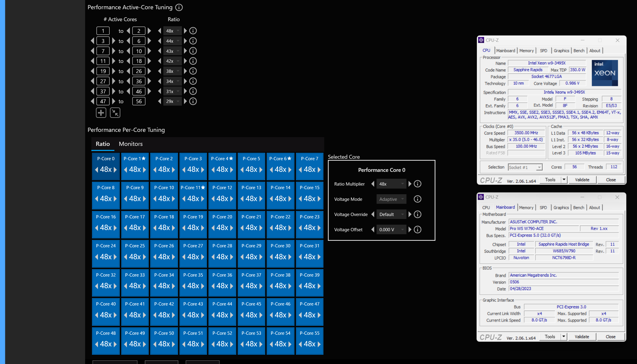The height and width of the screenshot is (364, 637).
Task: Open the Ratio Multiplier 48x dropdown
Action: tap(391, 184)
